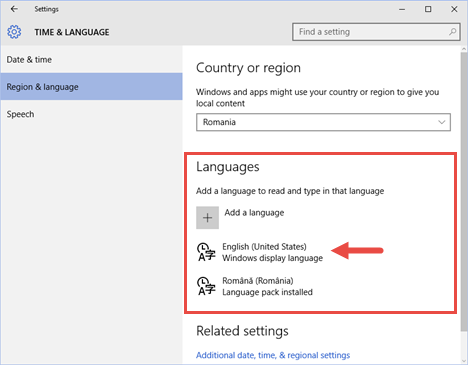Click 'Windows display language' status text
Image resolution: width=468 pixels, height=365 pixels.
coord(272,258)
